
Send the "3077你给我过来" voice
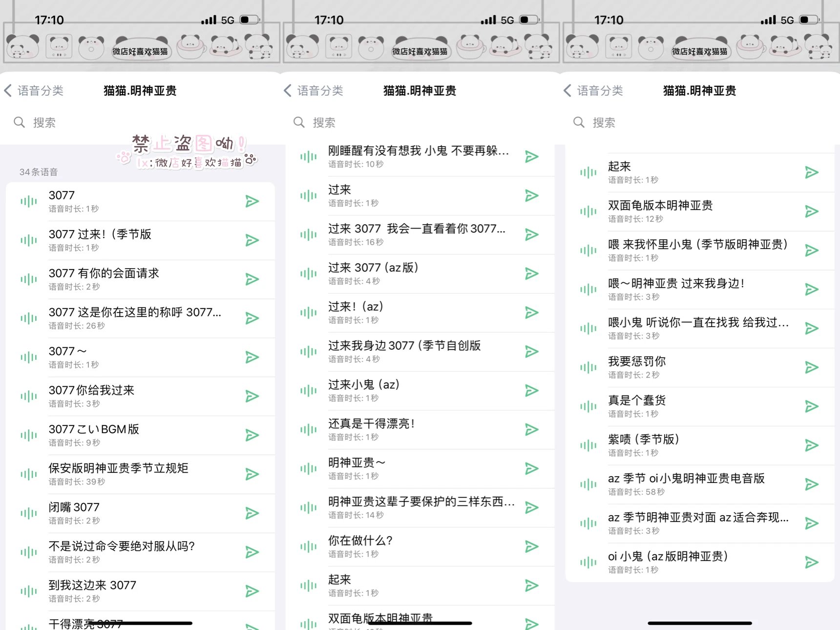(x=252, y=396)
